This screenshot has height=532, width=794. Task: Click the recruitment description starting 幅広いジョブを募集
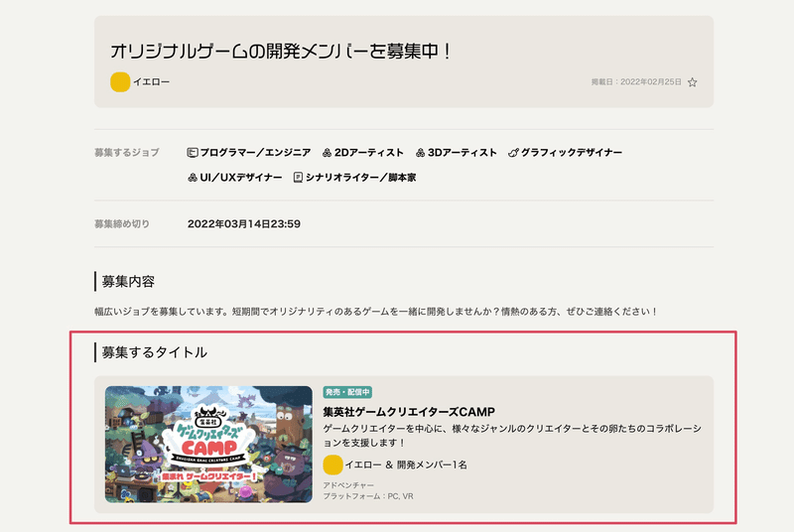coord(376,312)
